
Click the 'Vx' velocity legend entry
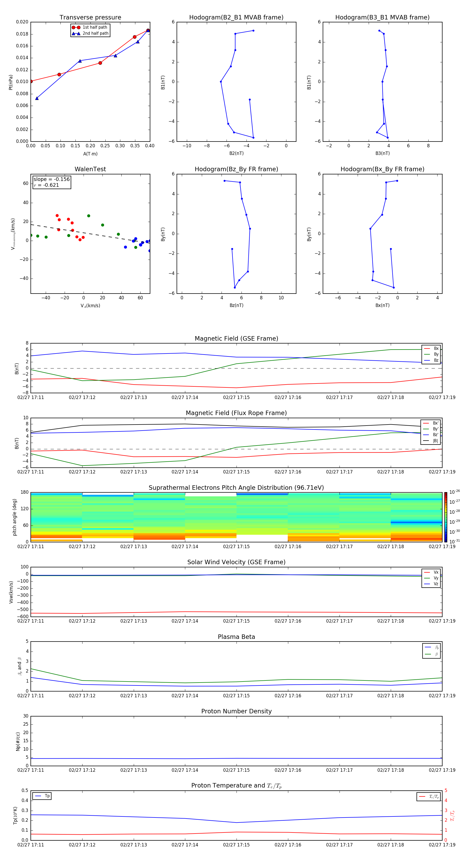click(431, 573)
